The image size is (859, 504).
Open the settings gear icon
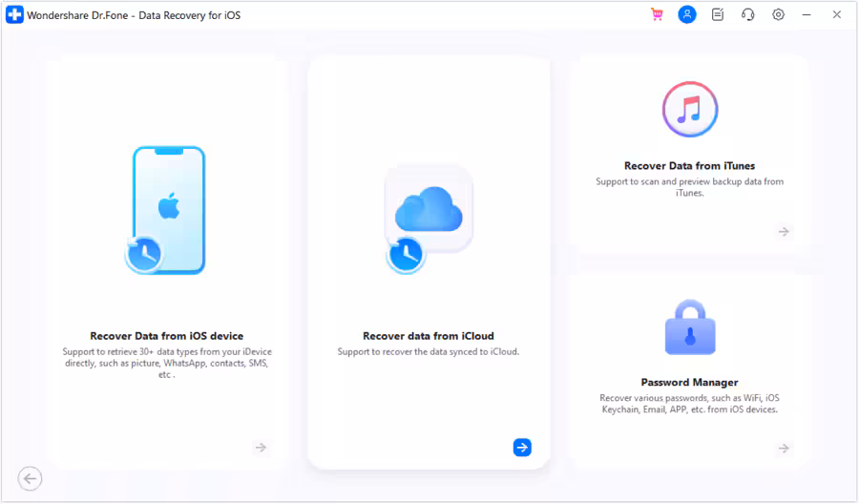pyautogui.click(x=778, y=14)
